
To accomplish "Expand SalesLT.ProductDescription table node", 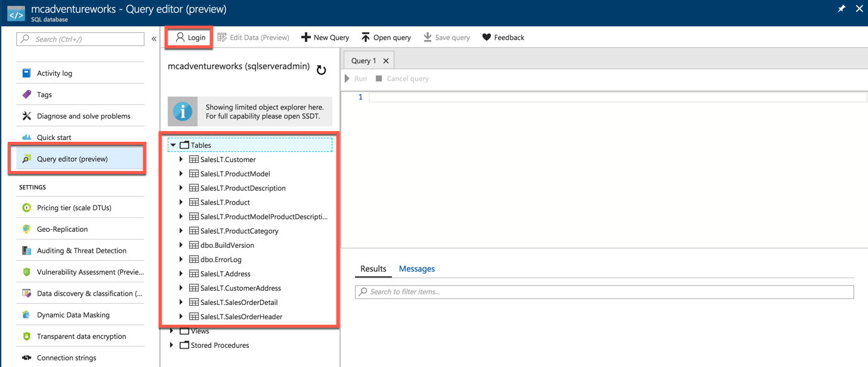I will tap(181, 188).
